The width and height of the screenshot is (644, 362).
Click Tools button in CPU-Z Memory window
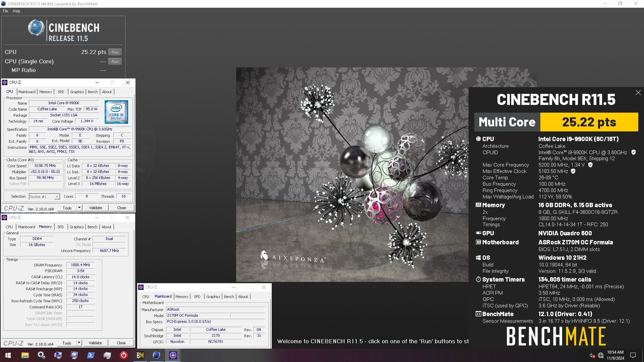coord(67,343)
